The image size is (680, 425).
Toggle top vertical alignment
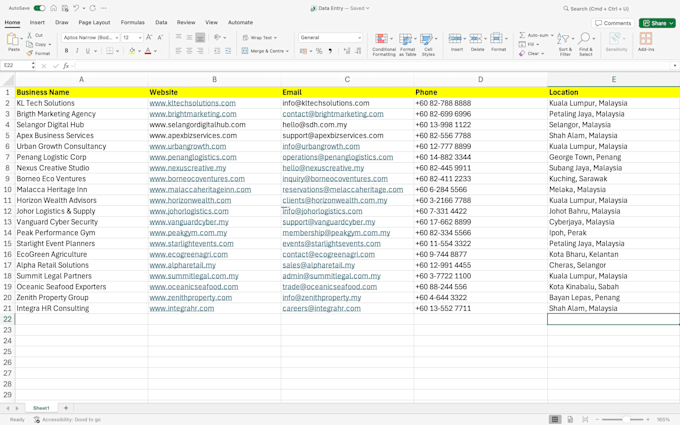point(179,38)
